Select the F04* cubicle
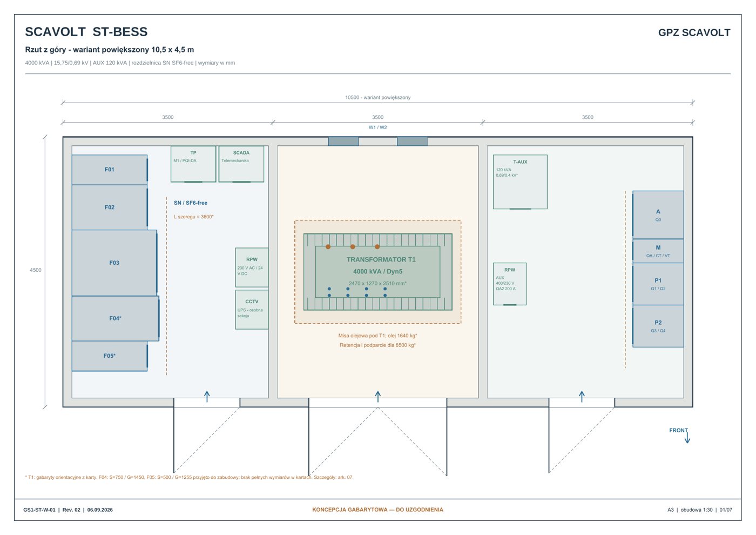The width and height of the screenshot is (756, 535). (x=116, y=318)
